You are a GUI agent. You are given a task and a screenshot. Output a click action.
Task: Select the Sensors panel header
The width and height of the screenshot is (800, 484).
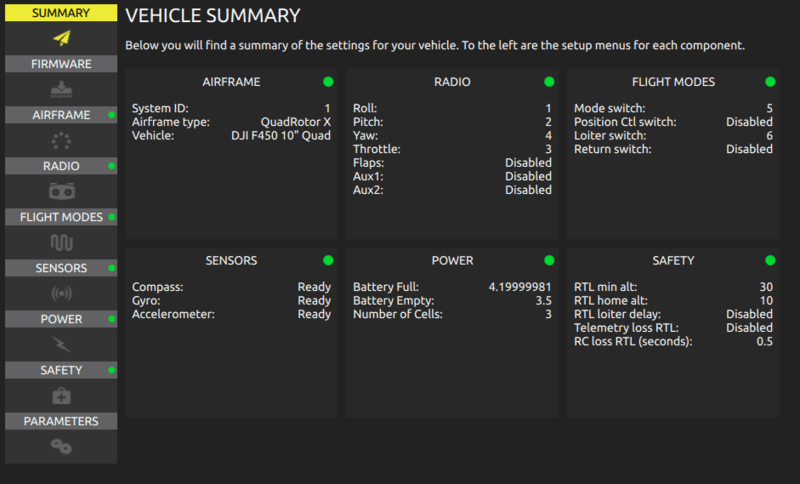231,261
